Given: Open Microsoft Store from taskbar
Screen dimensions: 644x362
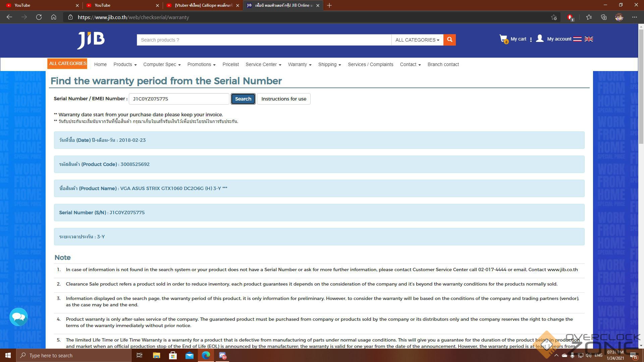Looking at the screenshot, I should click(173, 355).
